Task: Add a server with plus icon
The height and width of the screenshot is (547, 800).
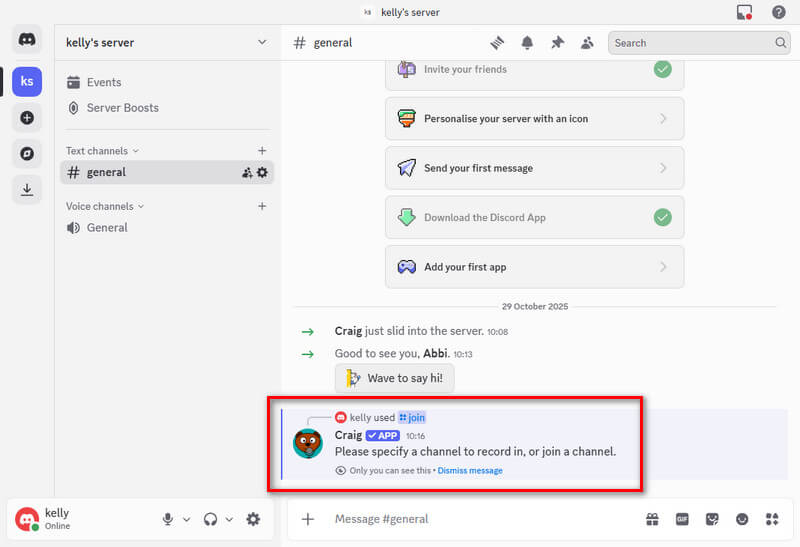Action: (x=27, y=118)
